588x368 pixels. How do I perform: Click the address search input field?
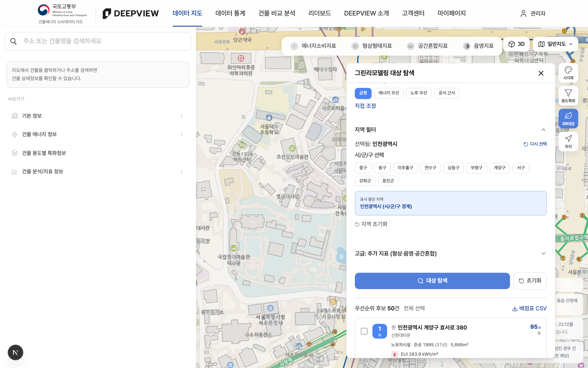tap(98, 41)
